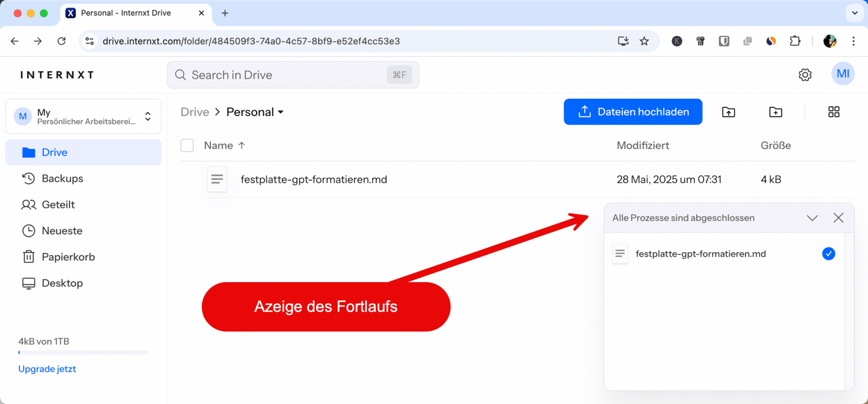Open the tab search dropdown
Viewport: 868px width, 404px height.
(x=855, y=13)
